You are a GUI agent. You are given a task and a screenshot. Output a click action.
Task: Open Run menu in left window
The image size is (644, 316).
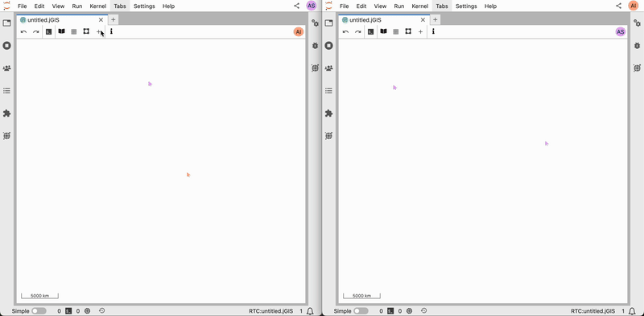point(77,6)
